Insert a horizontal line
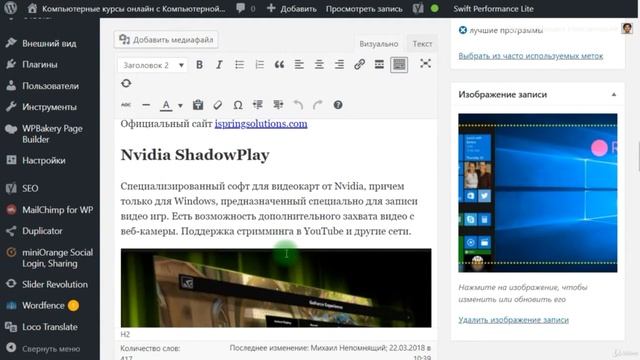The height and width of the screenshot is (360, 640). (x=146, y=105)
